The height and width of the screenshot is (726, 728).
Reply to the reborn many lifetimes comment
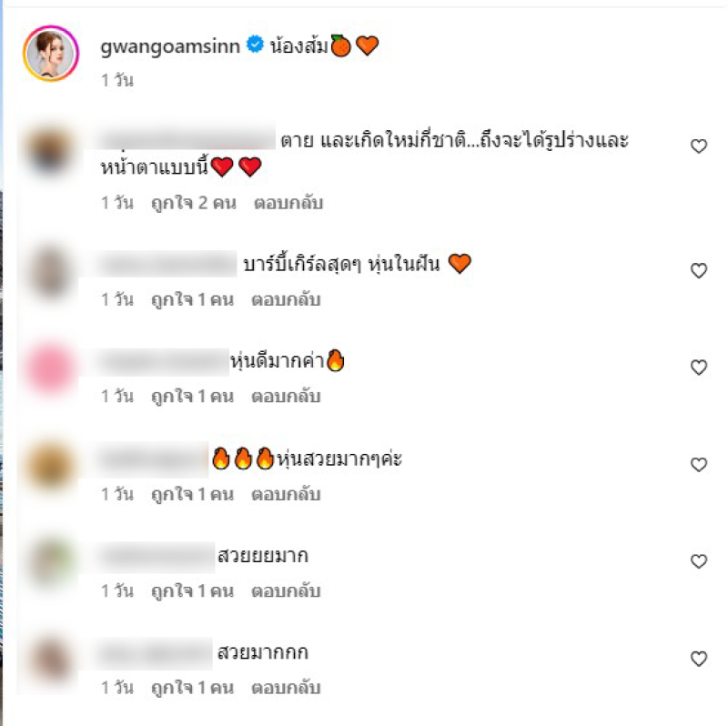(x=288, y=203)
